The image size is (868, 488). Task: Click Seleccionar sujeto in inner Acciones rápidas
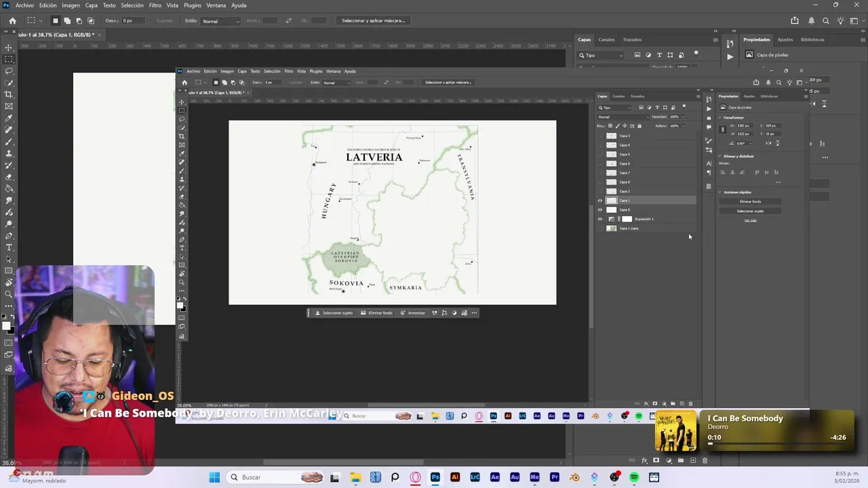(750, 211)
